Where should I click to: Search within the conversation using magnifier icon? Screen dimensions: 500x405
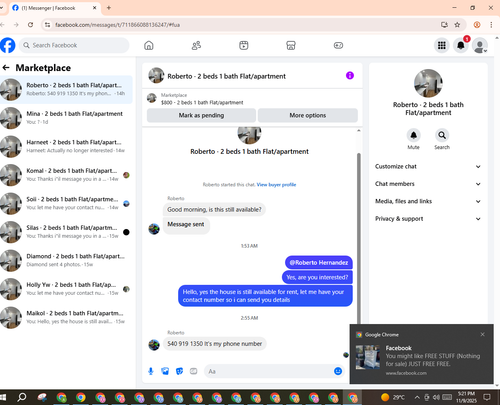point(442,135)
